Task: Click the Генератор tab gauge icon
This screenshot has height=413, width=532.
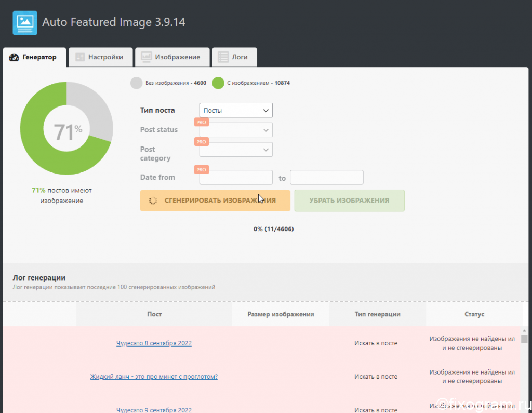Action: pos(14,57)
